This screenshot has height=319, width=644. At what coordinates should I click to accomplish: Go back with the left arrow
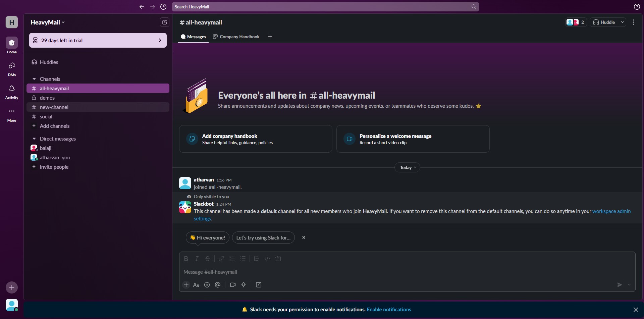click(x=142, y=7)
